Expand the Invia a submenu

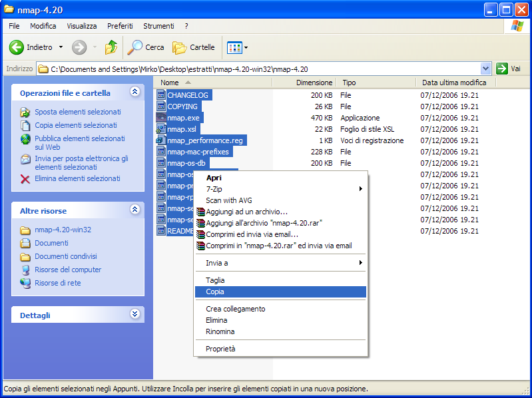(361, 263)
